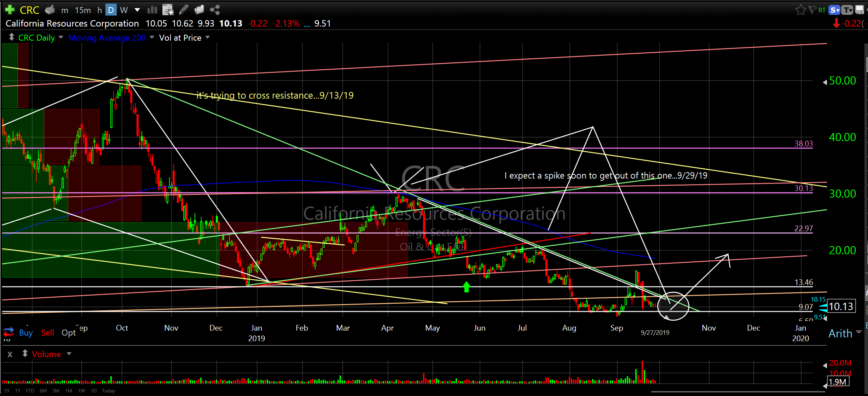Viewport: 868px width, 396px height.
Task: Click the flag icon near RT
Action: pos(812,10)
